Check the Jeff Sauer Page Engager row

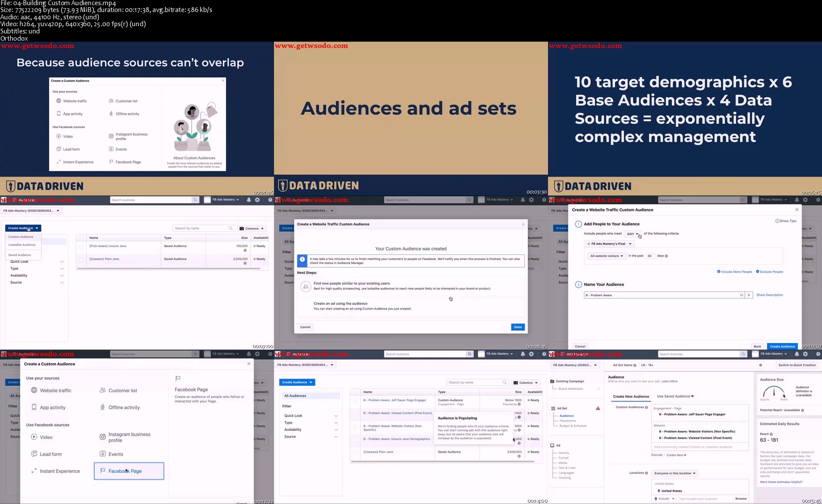click(x=355, y=401)
